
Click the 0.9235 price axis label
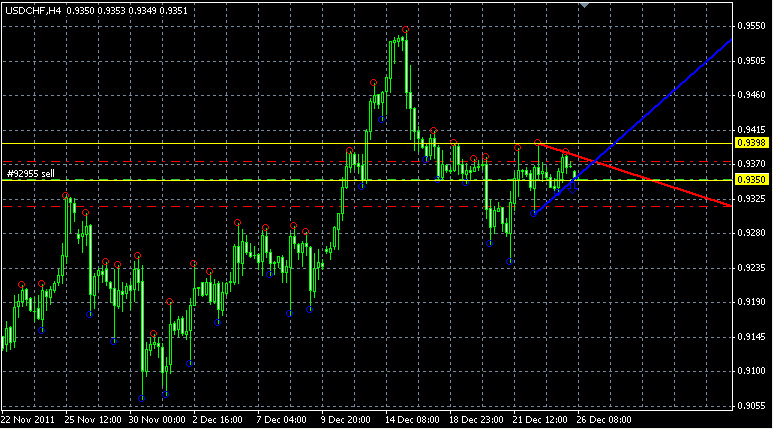(x=752, y=268)
